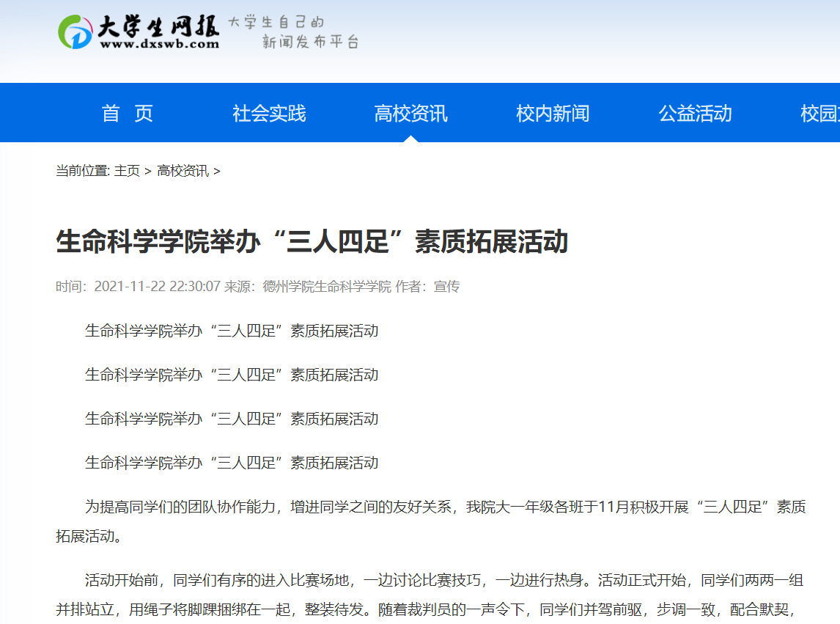Click the partially visible 校园 tab at right
The image size is (840, 624).
(x=819, y=114)
